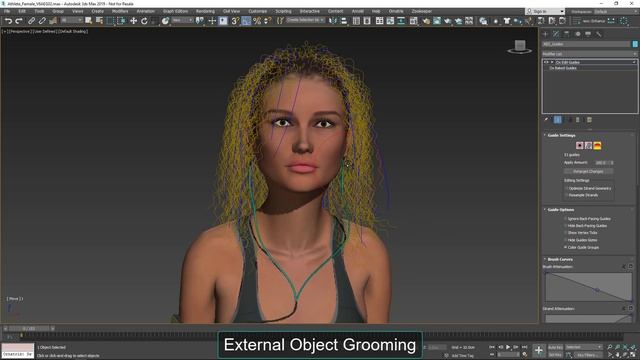This screenshot has width=640, height=360.
Task: Open the Display tab in command panel
Action: (x=588, y=34)
